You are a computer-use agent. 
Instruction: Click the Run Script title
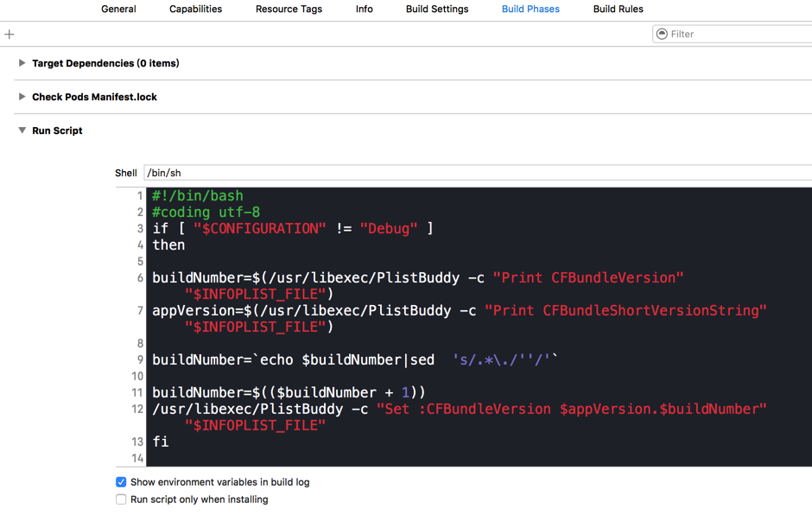click(x=57, y=130)
